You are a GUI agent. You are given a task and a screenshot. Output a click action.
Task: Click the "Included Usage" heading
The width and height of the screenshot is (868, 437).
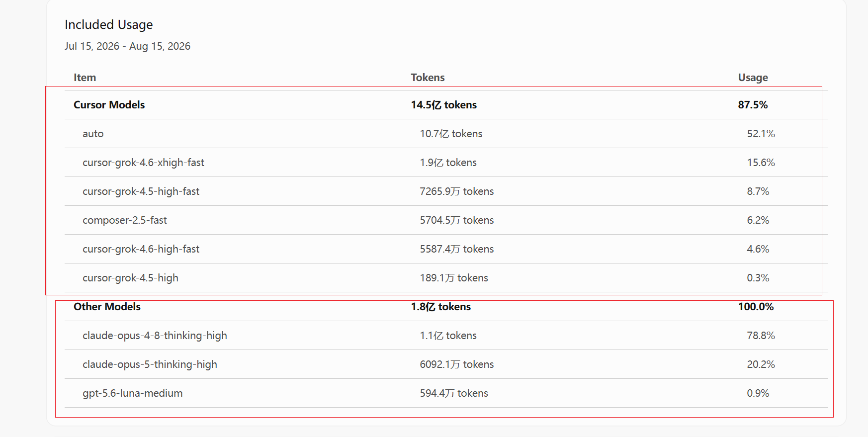pyautogui.click(x=109, y=25)
